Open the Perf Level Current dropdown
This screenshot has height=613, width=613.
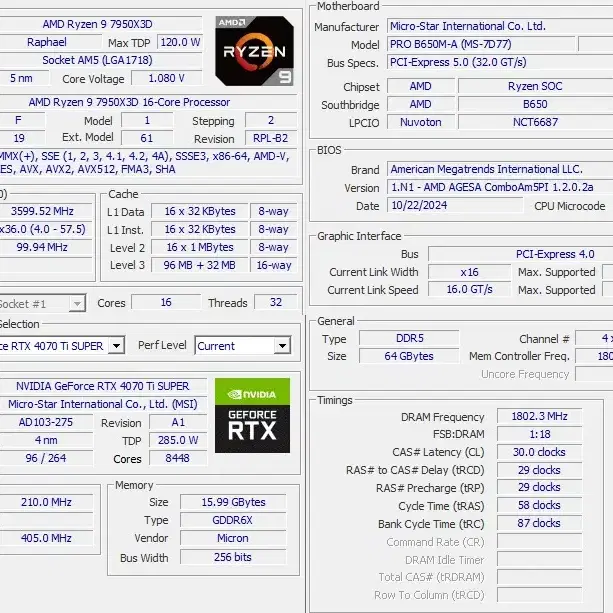(x=243, y=346)
